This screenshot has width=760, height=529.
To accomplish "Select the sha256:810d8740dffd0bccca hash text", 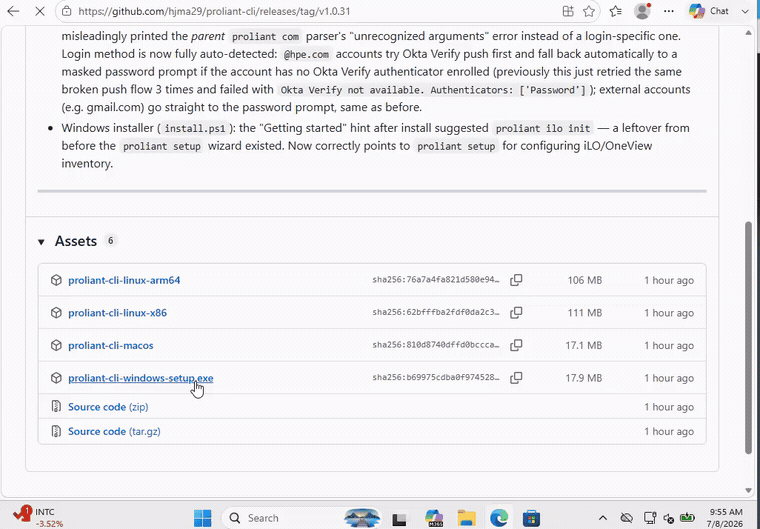I will tap(436, 345).
